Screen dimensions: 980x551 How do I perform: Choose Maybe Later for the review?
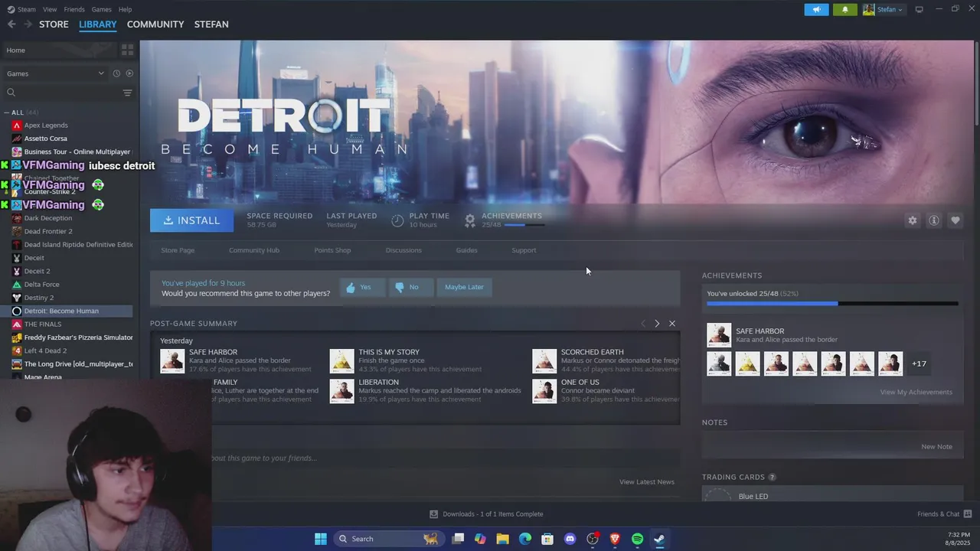coord(464,287)
